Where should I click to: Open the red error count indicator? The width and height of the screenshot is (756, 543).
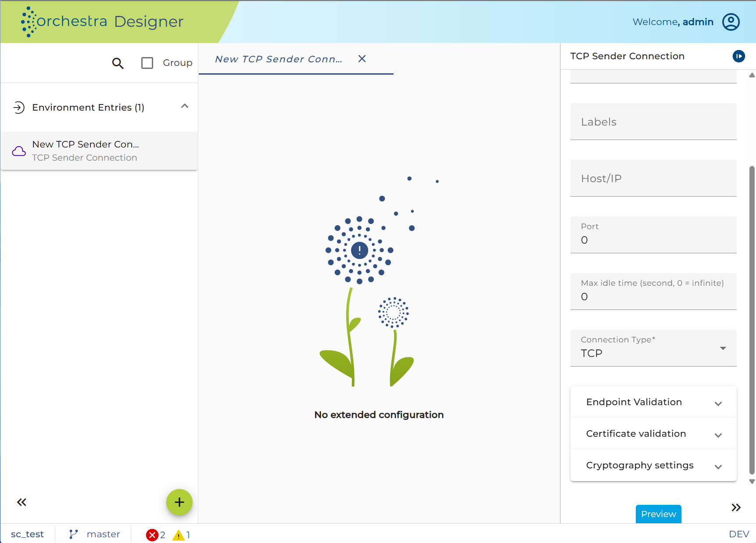coord(156,535)
